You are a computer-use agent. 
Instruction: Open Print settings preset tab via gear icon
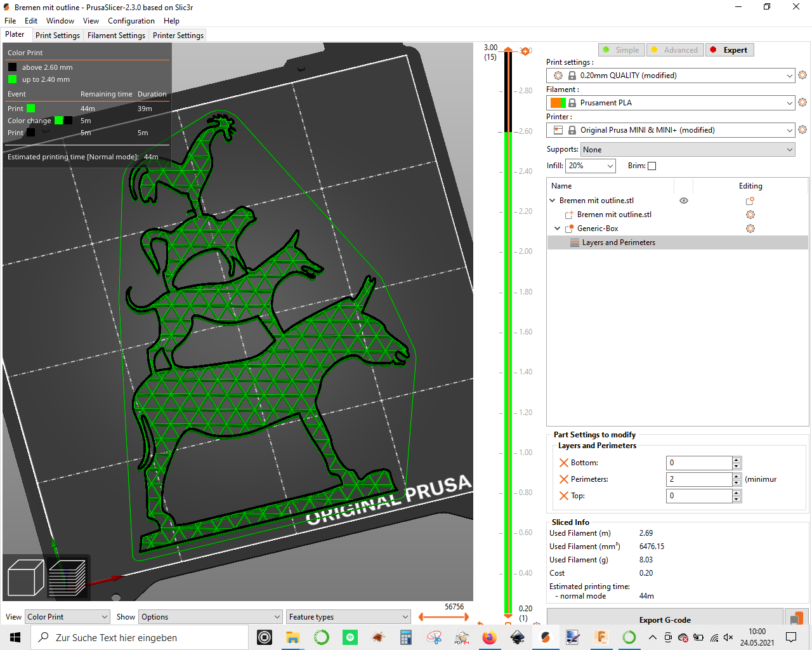(802, 75)
